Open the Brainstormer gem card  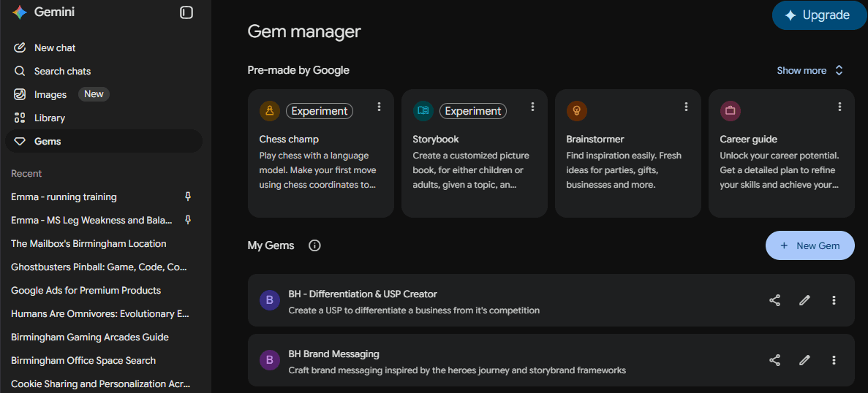point(627,153)
